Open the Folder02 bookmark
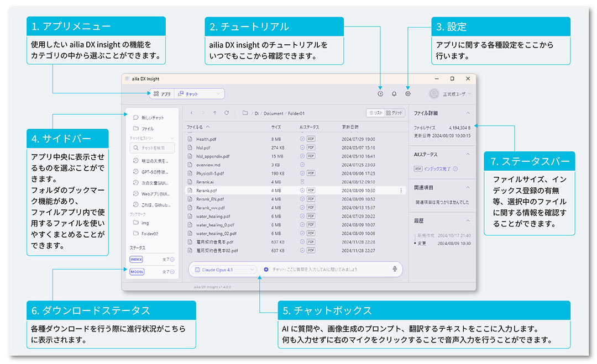 coord(149,234)
